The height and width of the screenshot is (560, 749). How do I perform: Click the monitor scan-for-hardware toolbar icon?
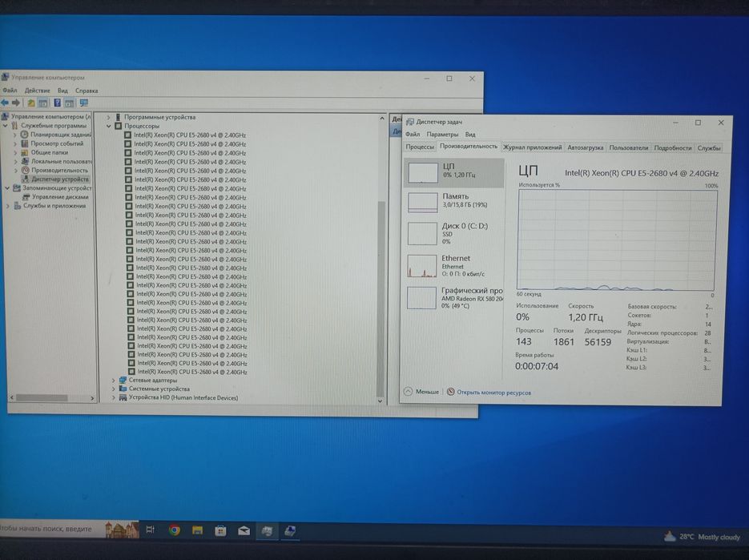click(x=84, y=103)
